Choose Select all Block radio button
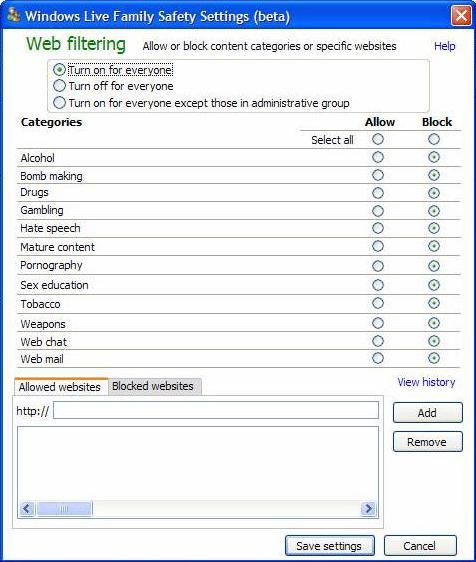 click(x=434, y=139)
